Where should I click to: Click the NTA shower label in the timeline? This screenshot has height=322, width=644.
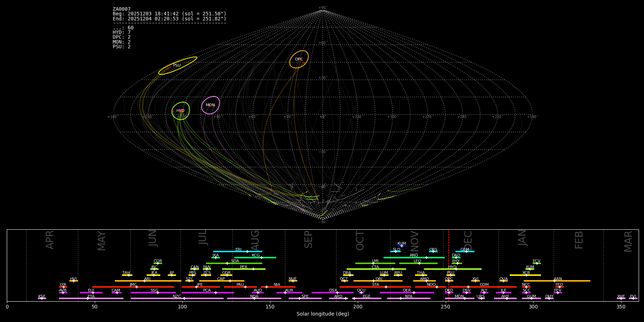[x=409, y=297]
